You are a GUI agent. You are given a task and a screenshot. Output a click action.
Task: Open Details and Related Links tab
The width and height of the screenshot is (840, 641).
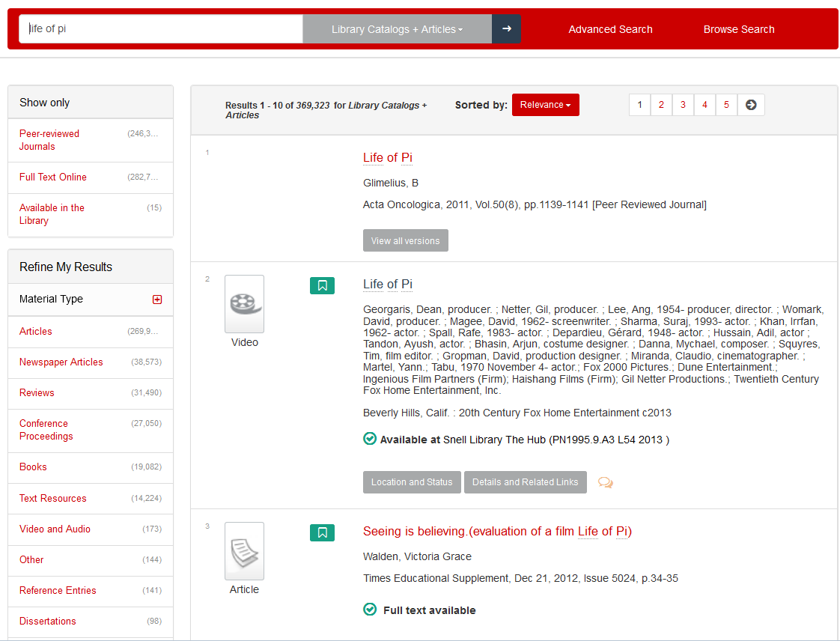pyautogui.click(x=525, y=482)
